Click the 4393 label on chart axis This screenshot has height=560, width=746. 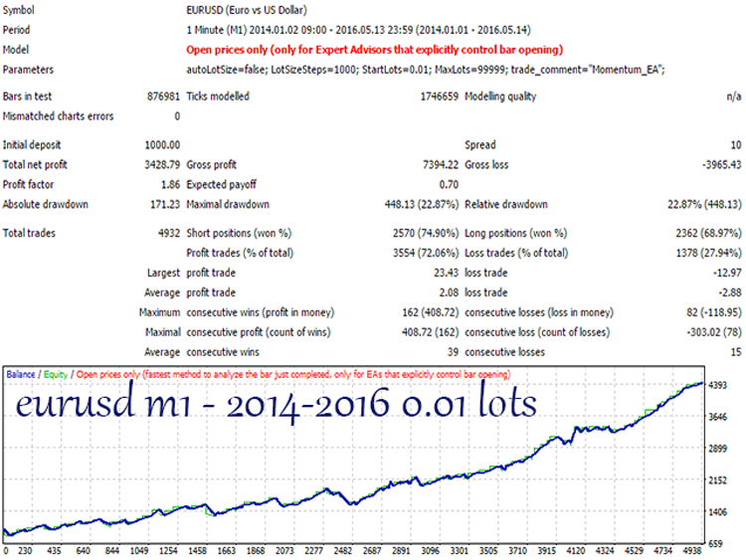coord(718,385)
